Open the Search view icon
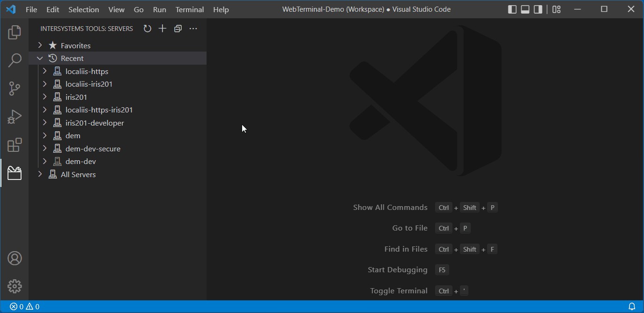Image resolution: width=644 pixels, height=313 pixels. coord(15,60)
